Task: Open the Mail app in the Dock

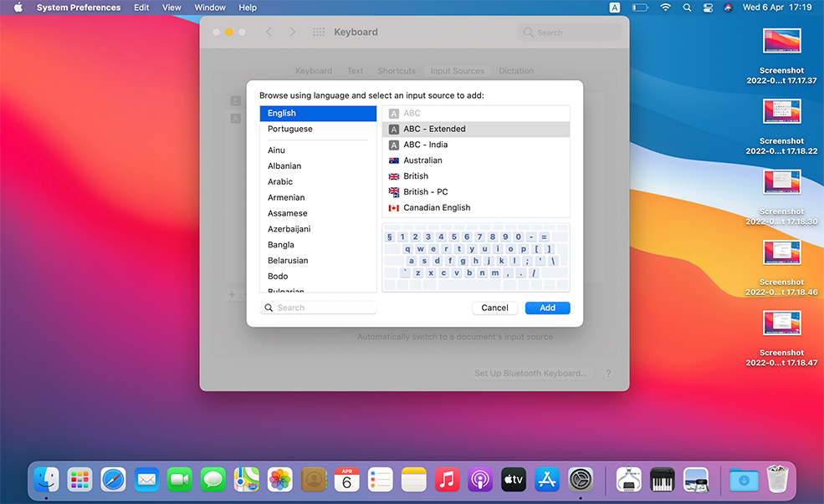Action: (146, 479)
